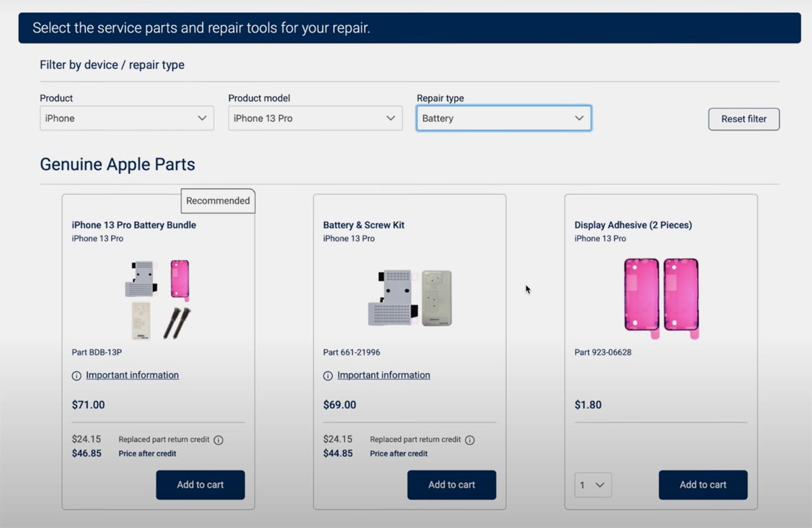Click info icon beside Battery Bundle important information
This screenshot has height=528, width=812.
tap(76, 376)
